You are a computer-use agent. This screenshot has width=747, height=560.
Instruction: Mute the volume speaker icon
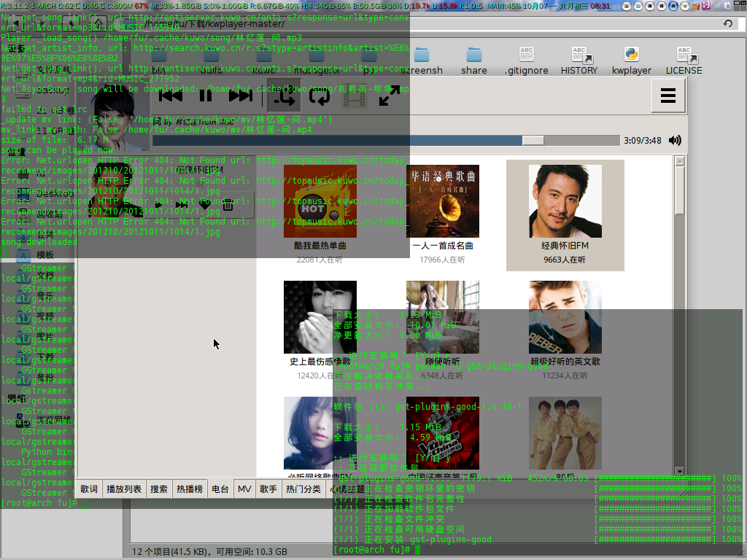(x=675, y=141)
